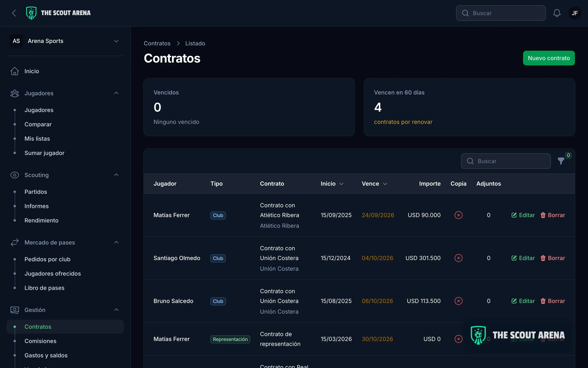Screen dimensions: 588x368
Task: Collapse the Jugadores sidebar section
Action: [116, 93]
